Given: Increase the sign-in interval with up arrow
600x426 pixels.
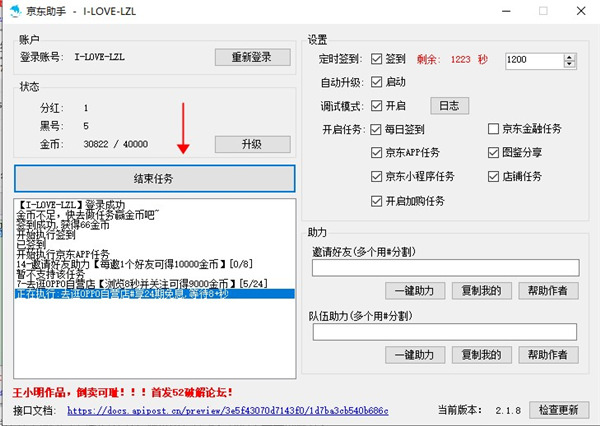Looking at the screenshot, I should tap(569, 57).
